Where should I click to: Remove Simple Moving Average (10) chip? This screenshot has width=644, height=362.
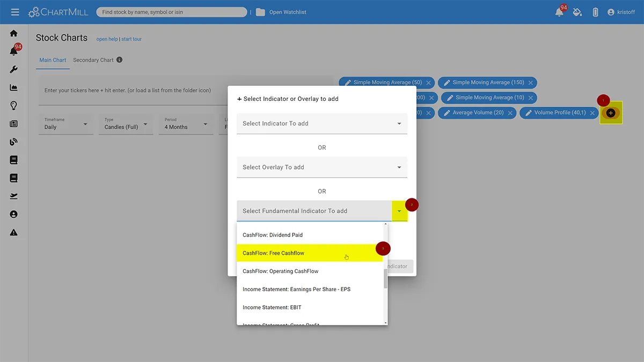[530, 98]
